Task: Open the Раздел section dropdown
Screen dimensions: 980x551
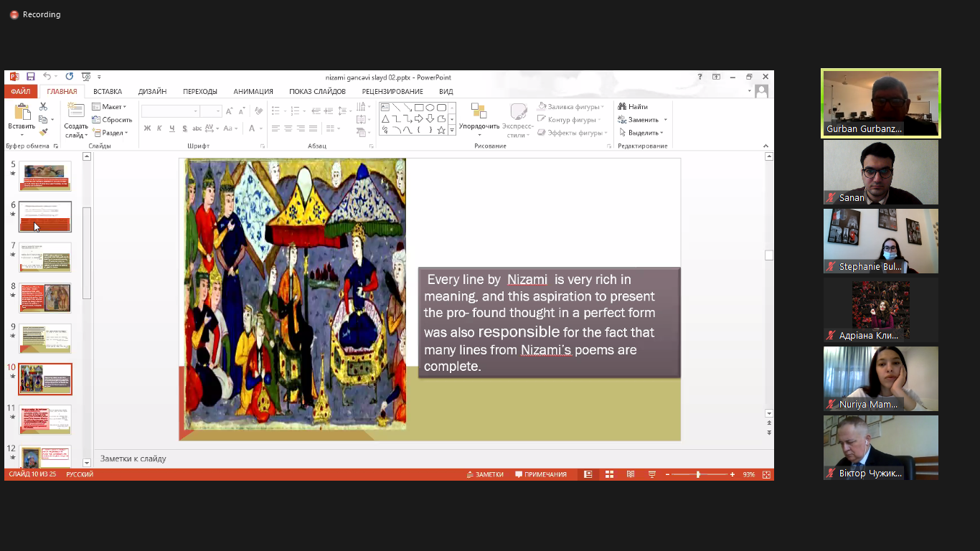Action: click(x=110, y=133)
